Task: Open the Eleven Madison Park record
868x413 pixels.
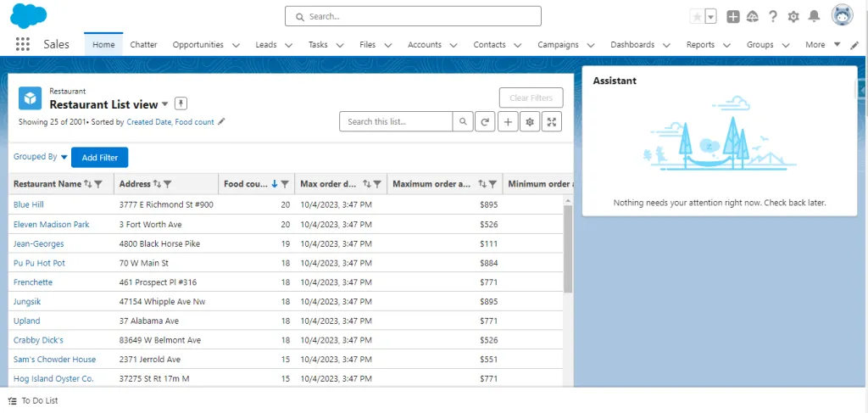Action: click(x=52, y=224)
